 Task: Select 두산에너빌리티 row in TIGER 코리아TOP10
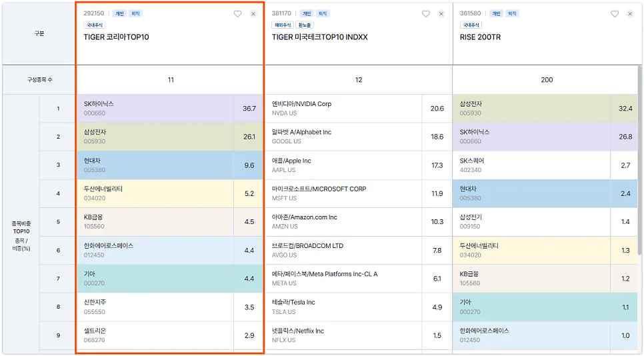tap(169, 193)
